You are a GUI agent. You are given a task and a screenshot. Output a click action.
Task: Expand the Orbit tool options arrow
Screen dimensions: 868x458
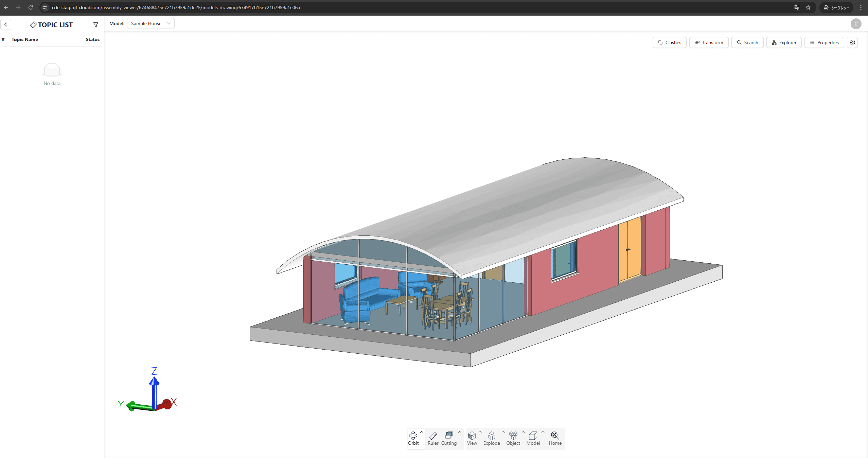point(422,432)
